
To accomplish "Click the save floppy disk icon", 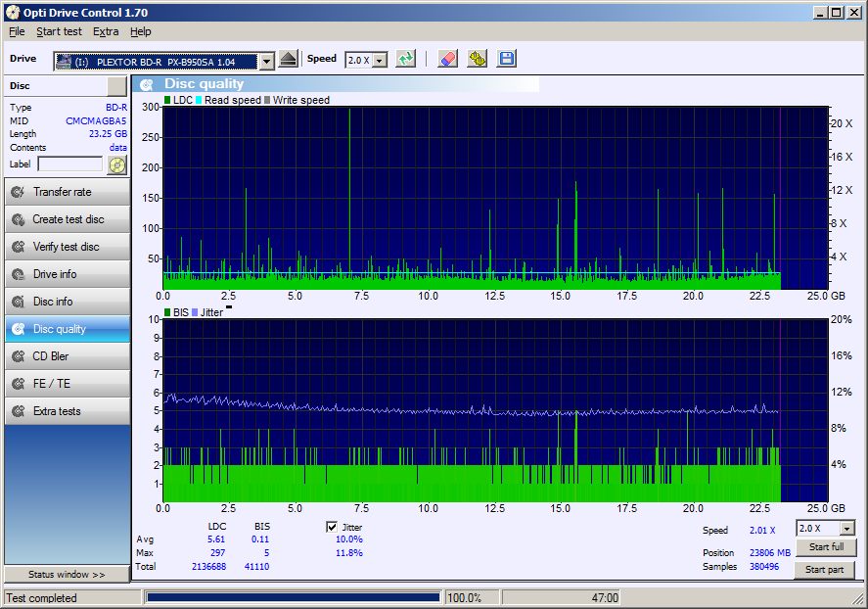I will (507, 59).
